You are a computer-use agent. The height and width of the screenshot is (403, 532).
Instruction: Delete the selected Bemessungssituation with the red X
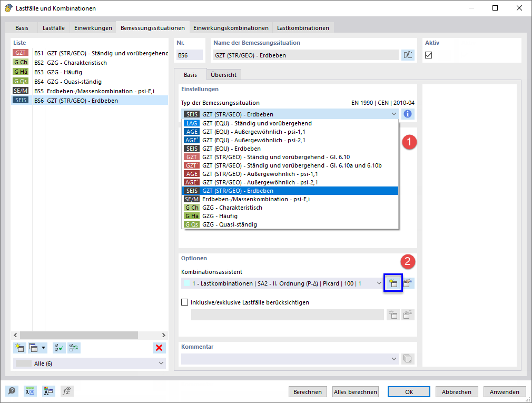(x=159, y=348)
